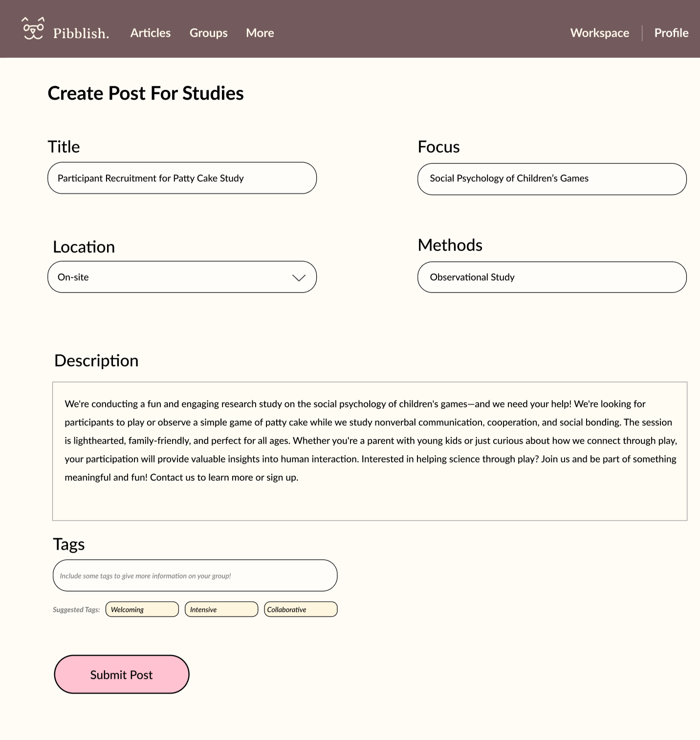
Task: Click the Pibblish cat logo icon
Action: 33,28
